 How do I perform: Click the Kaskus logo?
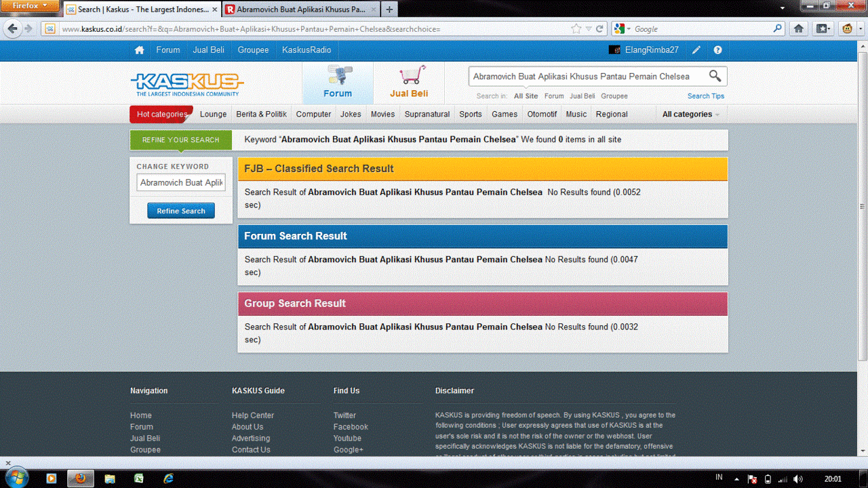point(187,85)
